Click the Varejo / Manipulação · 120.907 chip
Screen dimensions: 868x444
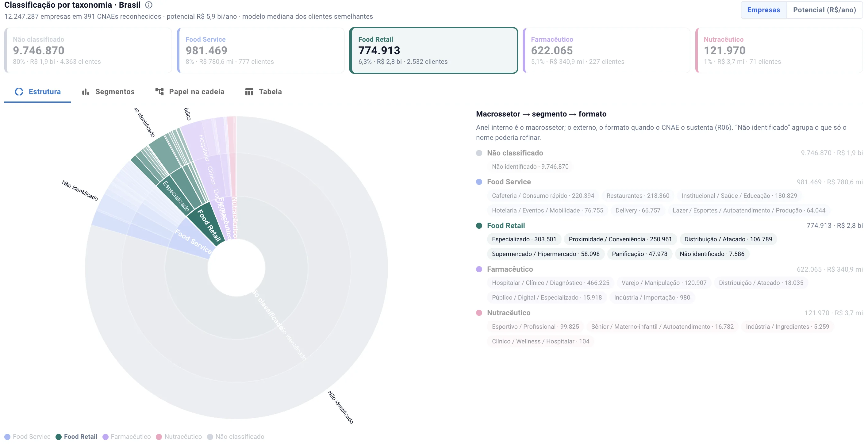[x=664, y=283]
